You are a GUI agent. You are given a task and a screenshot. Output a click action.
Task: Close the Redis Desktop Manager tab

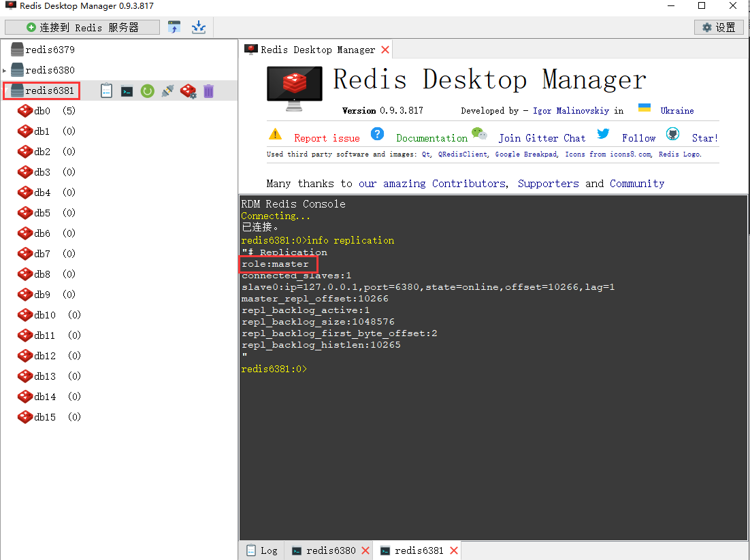click(x=385, y=50)
